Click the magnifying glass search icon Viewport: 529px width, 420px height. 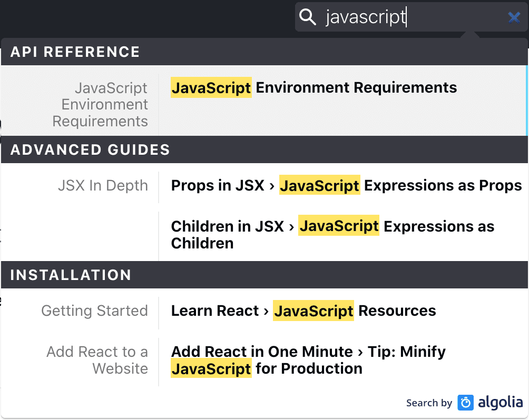tap(308, 17)
